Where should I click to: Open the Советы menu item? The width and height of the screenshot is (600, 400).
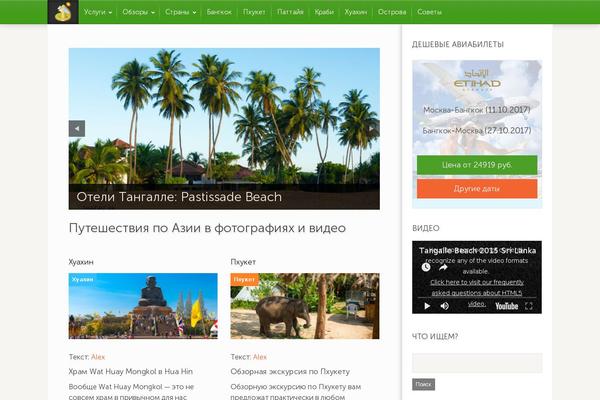pos(429,12)
